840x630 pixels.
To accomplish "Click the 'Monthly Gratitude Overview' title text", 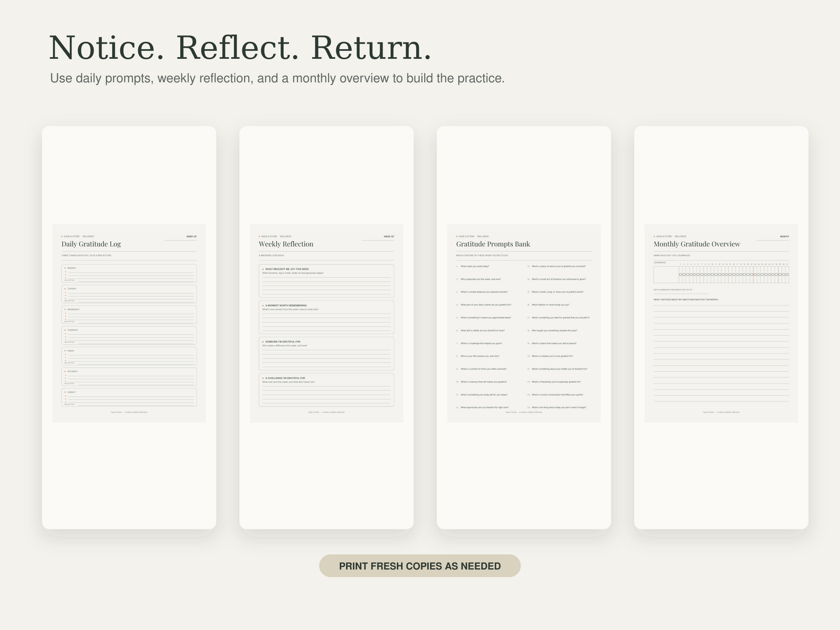I will [697, 244].
